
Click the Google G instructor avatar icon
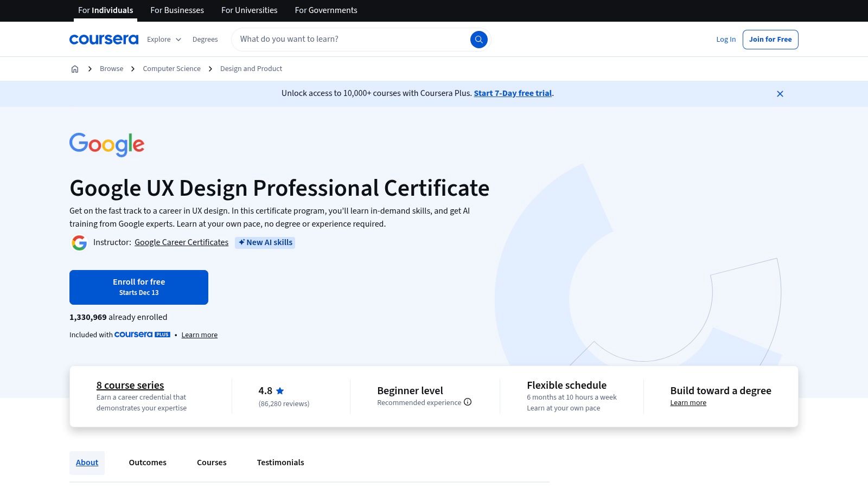pyautogui.click(x=79, y=242)
